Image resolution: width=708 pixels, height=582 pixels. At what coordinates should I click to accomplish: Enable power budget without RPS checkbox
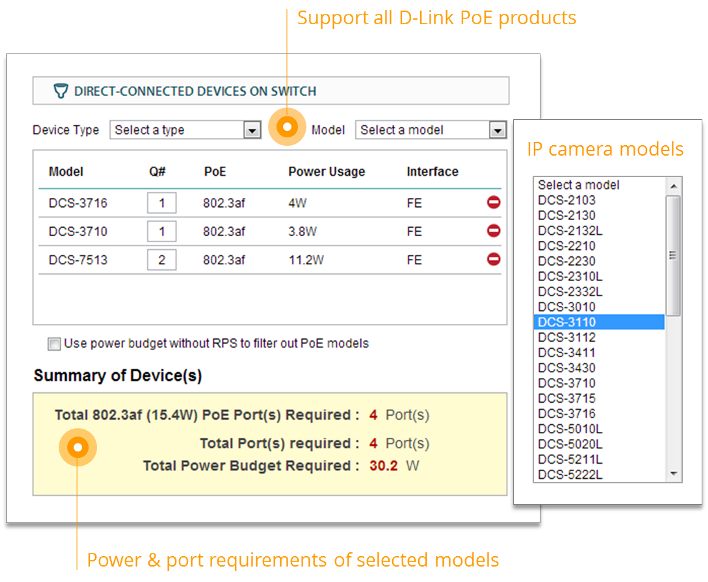tap(54, 344)
